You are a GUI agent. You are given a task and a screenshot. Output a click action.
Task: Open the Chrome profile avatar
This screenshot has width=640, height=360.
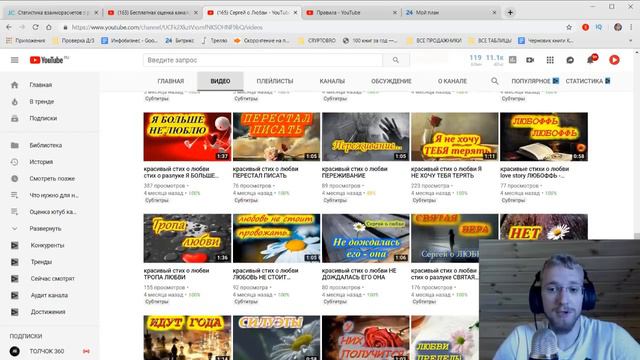(x=618, y=27)
